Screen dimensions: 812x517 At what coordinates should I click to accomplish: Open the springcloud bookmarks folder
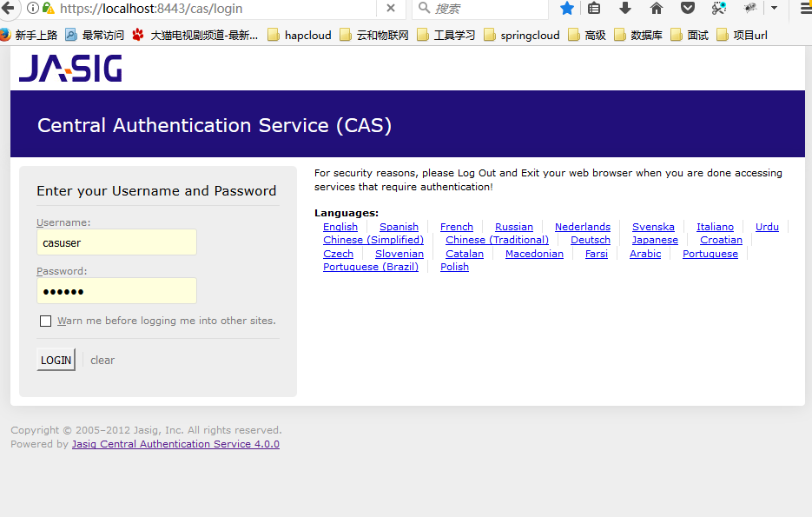point(522,36)
